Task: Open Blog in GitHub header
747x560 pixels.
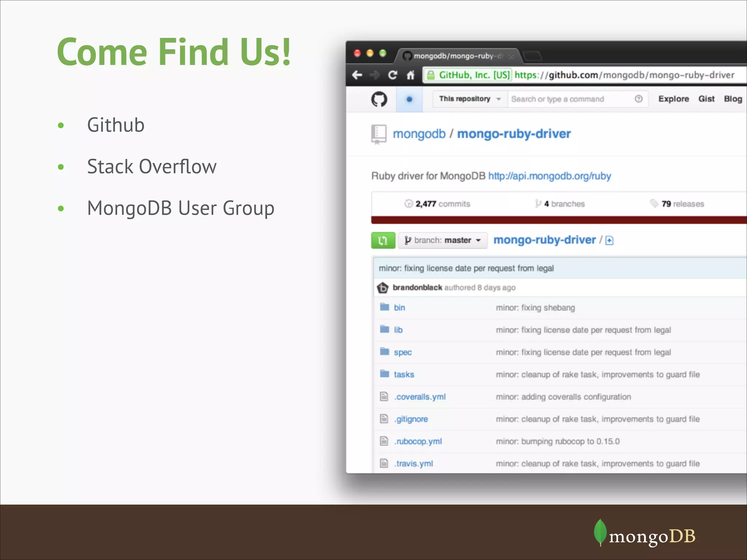Action: pyautogui.click(x=733, y=99)
